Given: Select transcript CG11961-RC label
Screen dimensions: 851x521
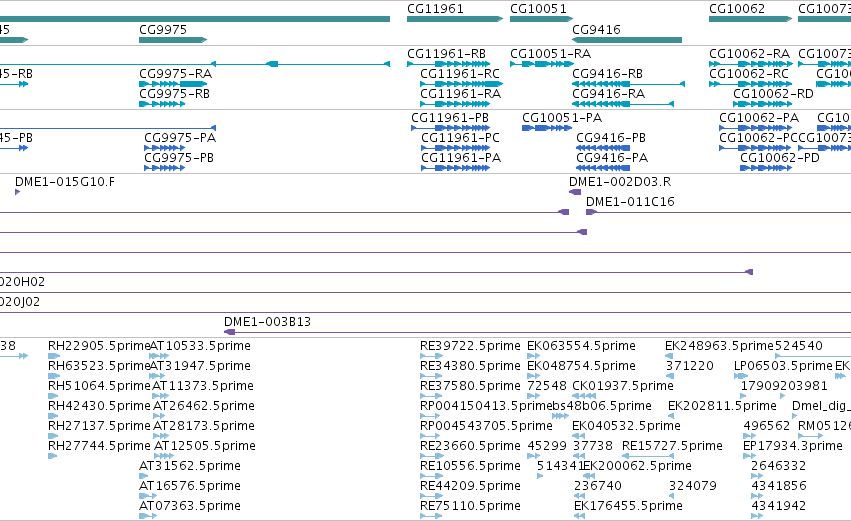Looking at the screenshot, I should (x=460, y=74).
